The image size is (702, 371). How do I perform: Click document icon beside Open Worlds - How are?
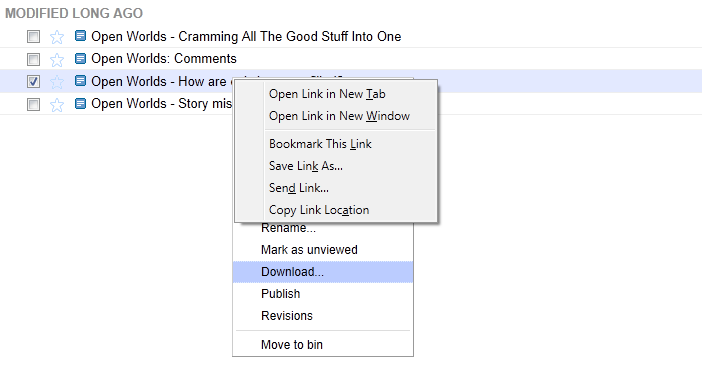80,81
